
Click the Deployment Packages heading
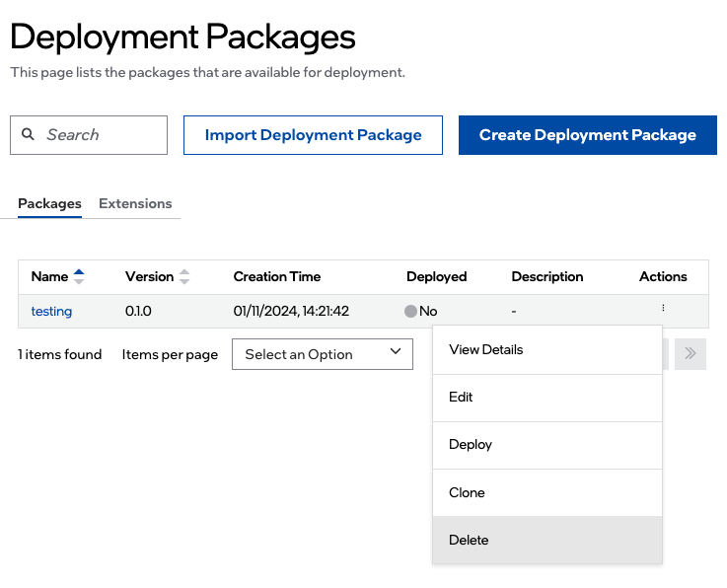182,37
